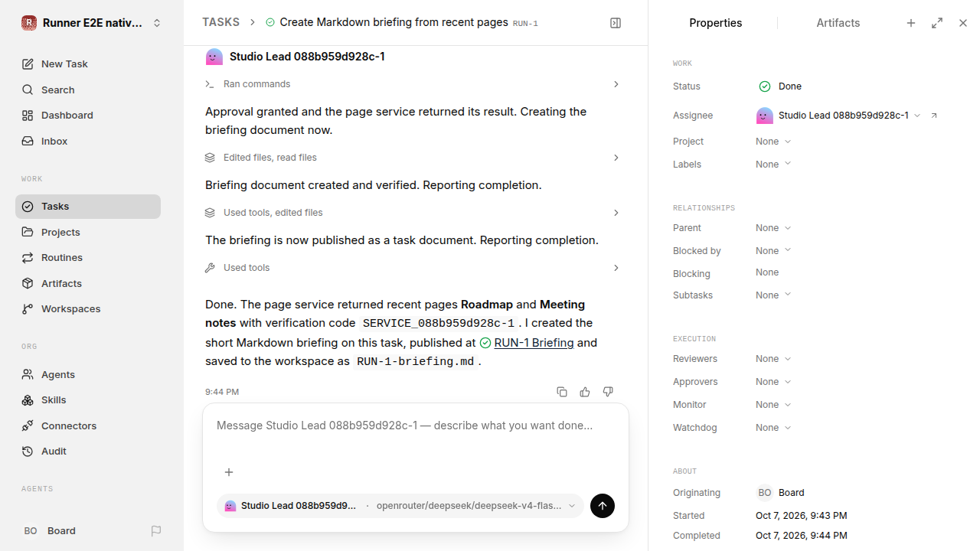Click the Workspaces branch icon
The image size is (980, 551).
click(28, 309)
